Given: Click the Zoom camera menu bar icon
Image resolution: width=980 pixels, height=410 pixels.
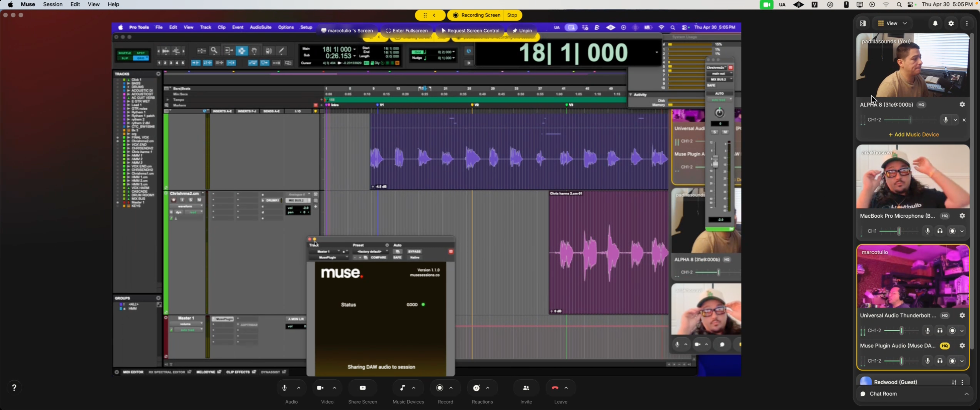Looking at the screenshot, I should 766,4.
